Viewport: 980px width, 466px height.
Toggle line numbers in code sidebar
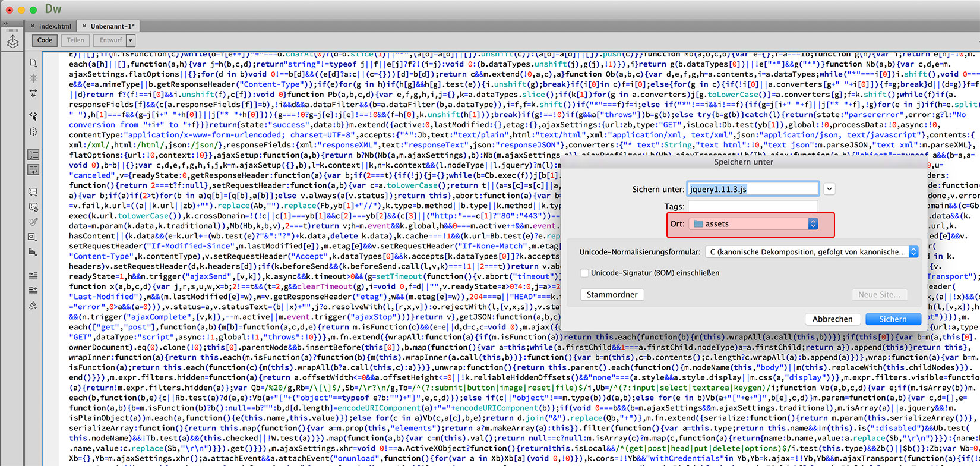pyautogui.click(x=33, y=155)
